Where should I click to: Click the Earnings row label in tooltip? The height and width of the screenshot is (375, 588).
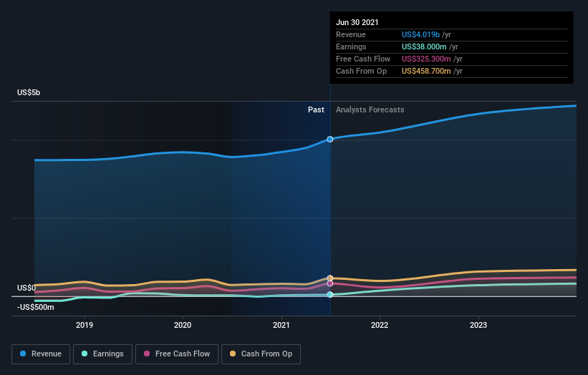pyautogui.click(x=351, y=47)
